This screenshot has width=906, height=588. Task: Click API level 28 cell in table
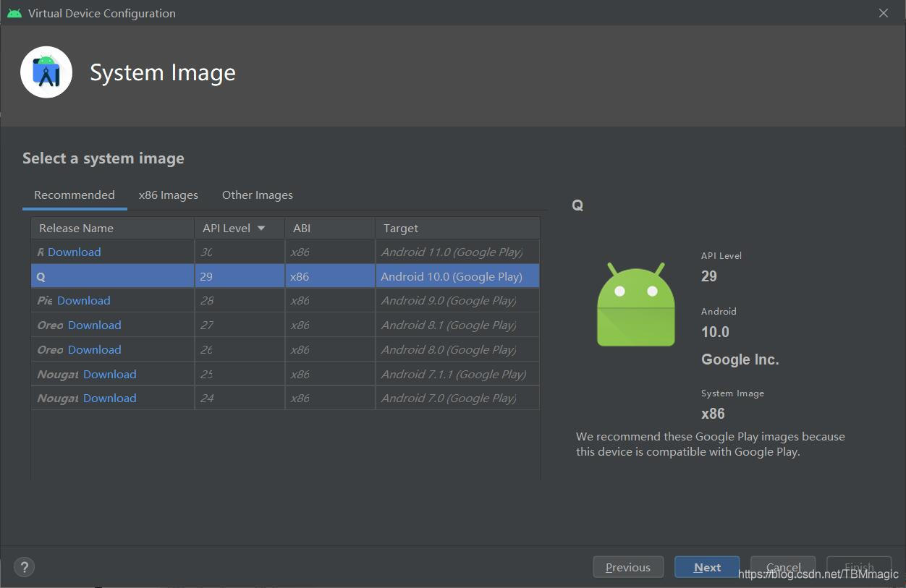pos(240,300)
